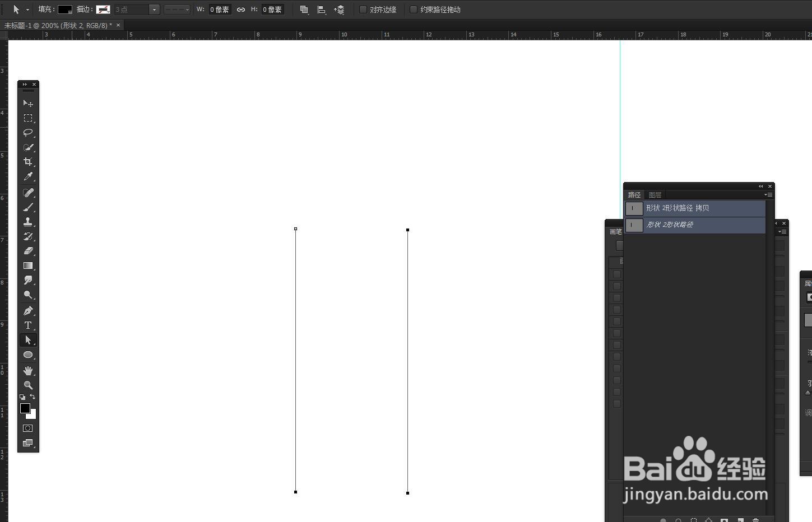Select the Smudge tool
The image size is (812, 522).
pos(28,280)
